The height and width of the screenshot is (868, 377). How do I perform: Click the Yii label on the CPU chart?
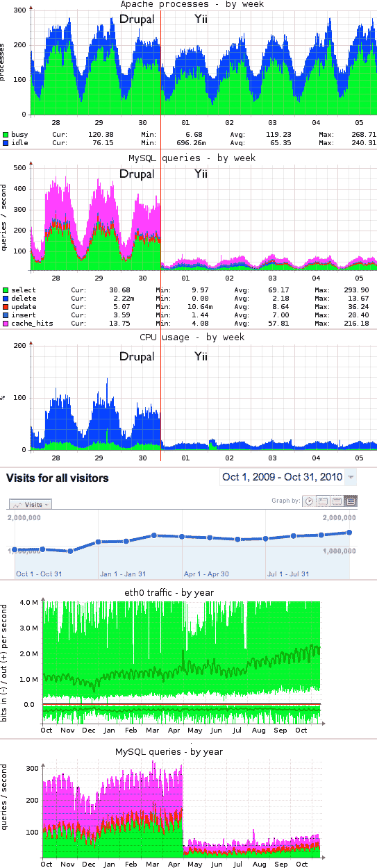point(201,356)
